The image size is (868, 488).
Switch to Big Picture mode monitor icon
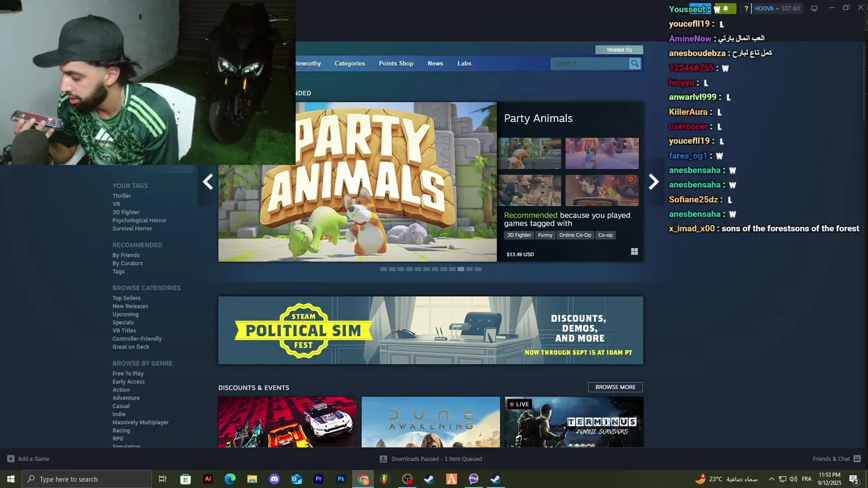(814, 8)
